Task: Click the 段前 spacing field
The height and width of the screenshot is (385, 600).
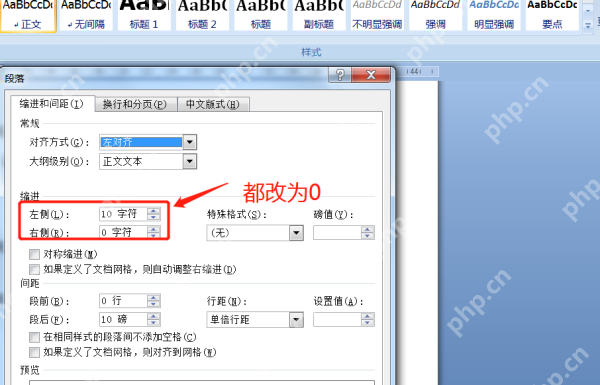Action: [x=123, y=301]
